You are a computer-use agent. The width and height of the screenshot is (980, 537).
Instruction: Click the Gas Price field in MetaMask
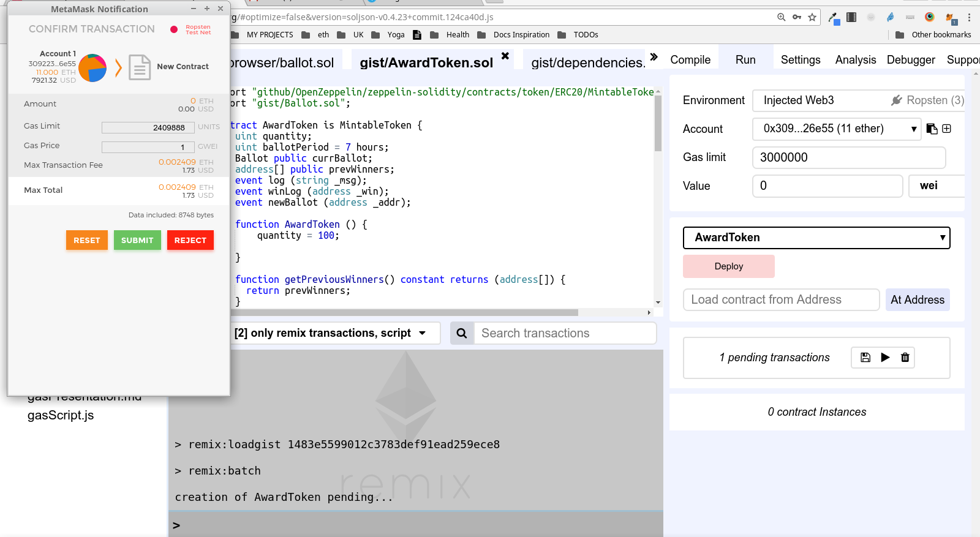pyautogui.click(x=148, y=147)
